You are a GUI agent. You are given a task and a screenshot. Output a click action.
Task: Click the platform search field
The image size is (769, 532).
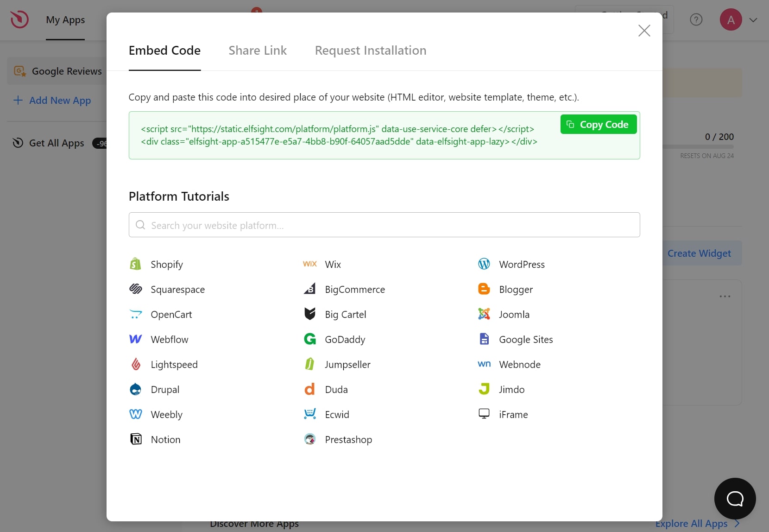(x=384, y=225)
